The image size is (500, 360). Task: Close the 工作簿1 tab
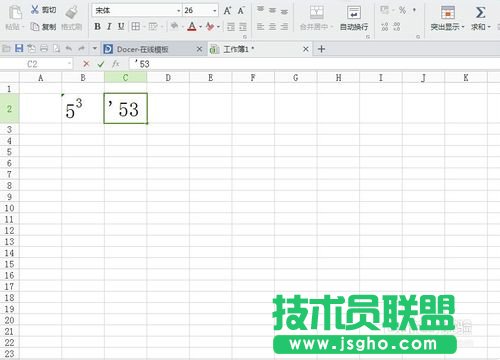pyautogui.click(x=306, y=49)
